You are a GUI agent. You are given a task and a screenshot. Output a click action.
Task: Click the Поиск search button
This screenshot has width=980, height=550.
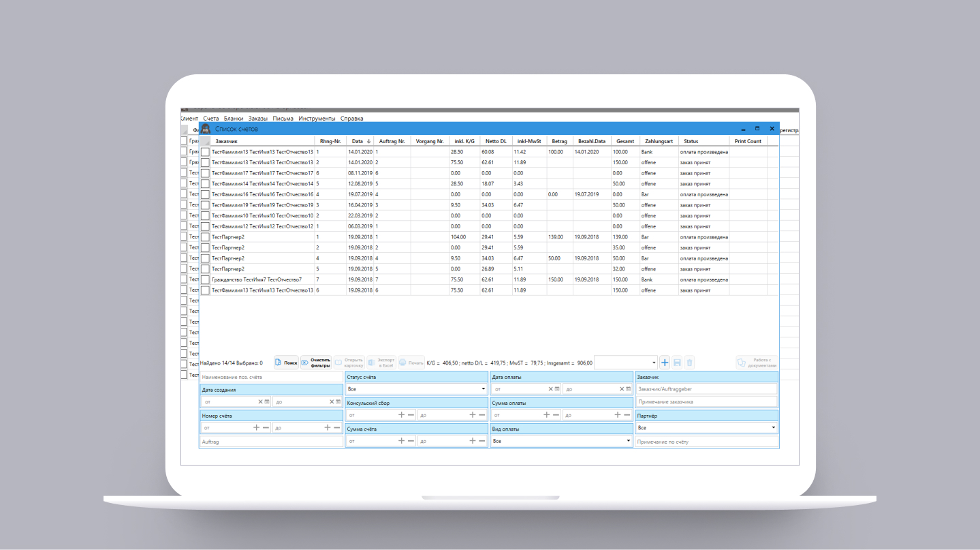point(286,363)
